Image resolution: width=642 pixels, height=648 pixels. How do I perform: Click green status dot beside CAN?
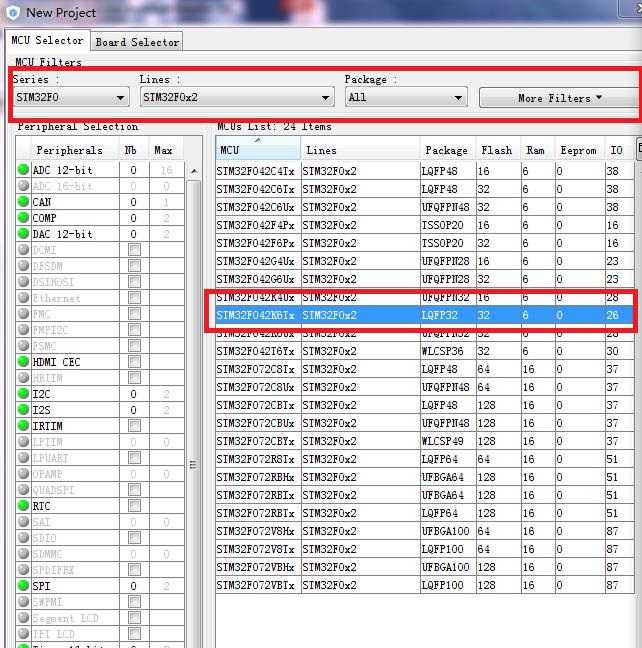click(x=24, y=201)
